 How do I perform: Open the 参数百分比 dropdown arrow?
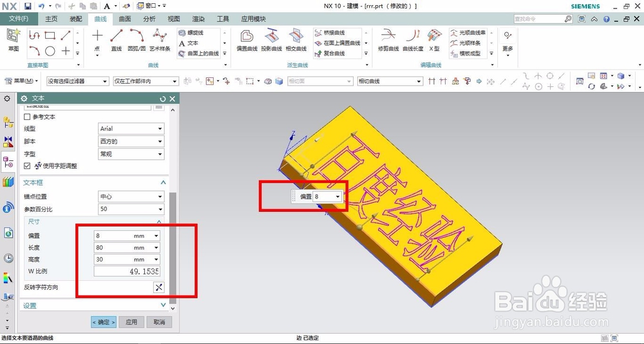pos(160,209)
